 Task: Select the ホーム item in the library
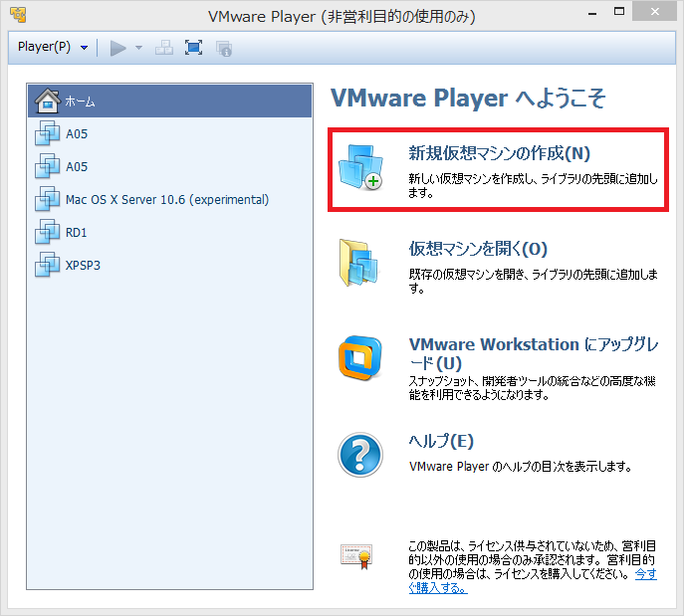(x=170, y=102)
